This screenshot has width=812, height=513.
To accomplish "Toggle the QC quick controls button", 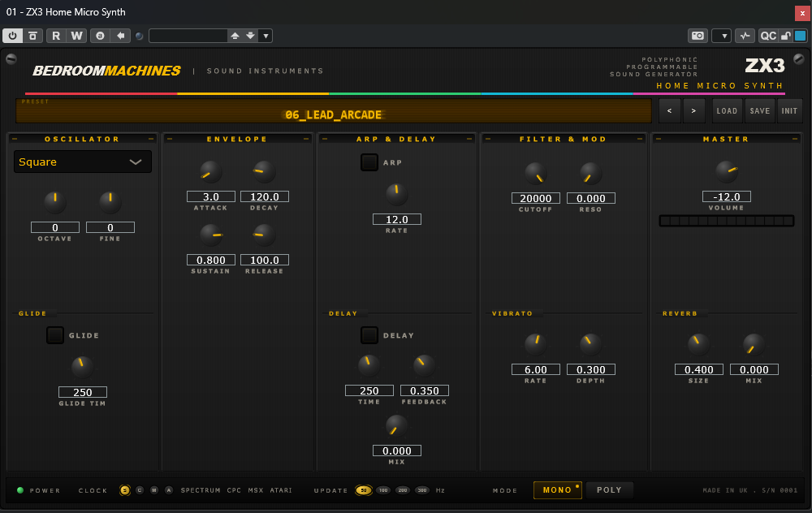I will [x=768, y=36].
